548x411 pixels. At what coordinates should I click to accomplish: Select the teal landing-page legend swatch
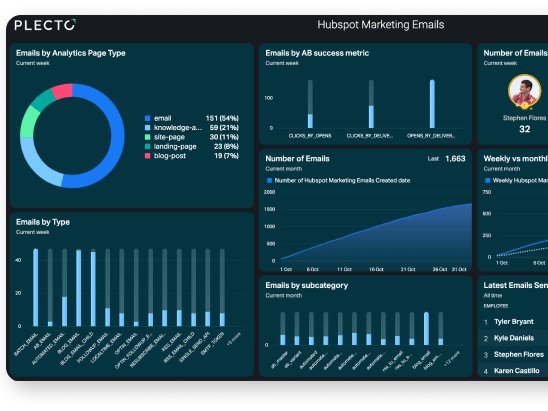tap(147, 146)
